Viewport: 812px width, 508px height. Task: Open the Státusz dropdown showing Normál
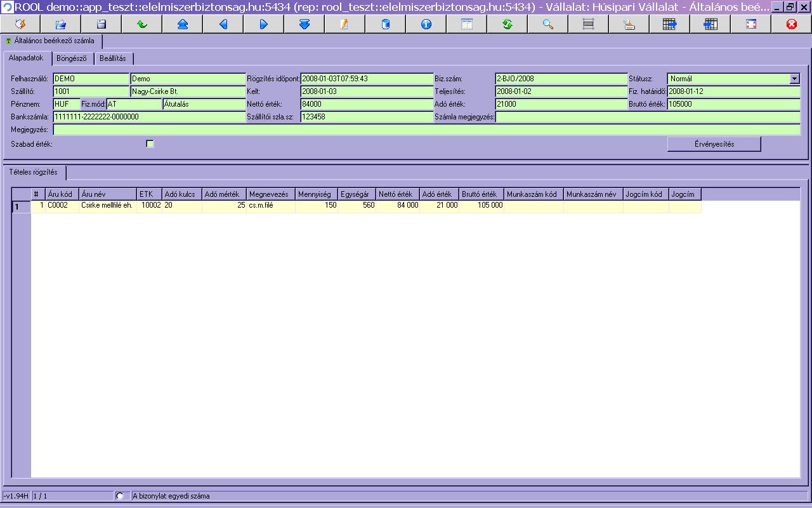(794, 79)
